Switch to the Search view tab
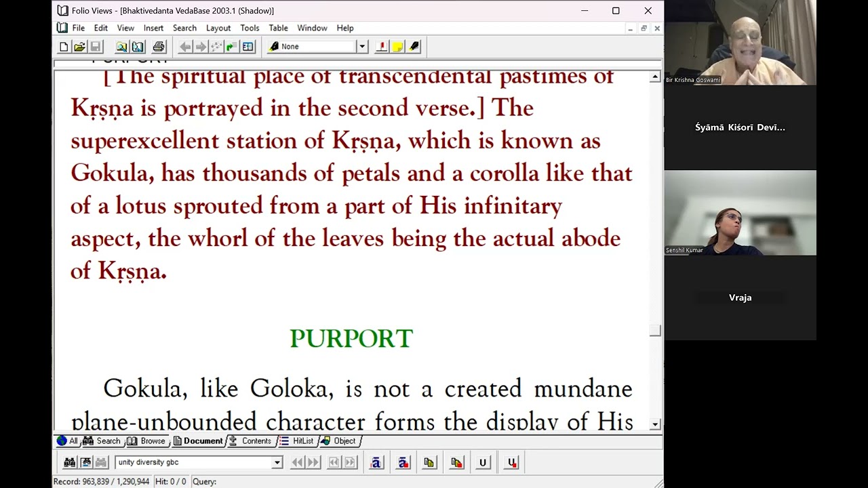 tap(102, 441)
